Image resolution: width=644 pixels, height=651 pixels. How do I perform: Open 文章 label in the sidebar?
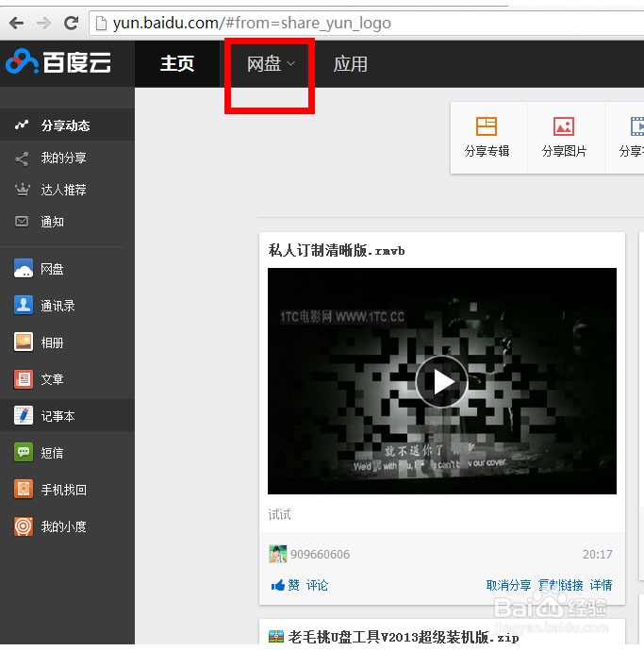coord(52,379)
